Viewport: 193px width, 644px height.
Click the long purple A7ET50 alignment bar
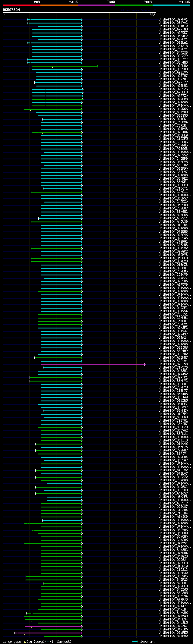tap(93, 364)
